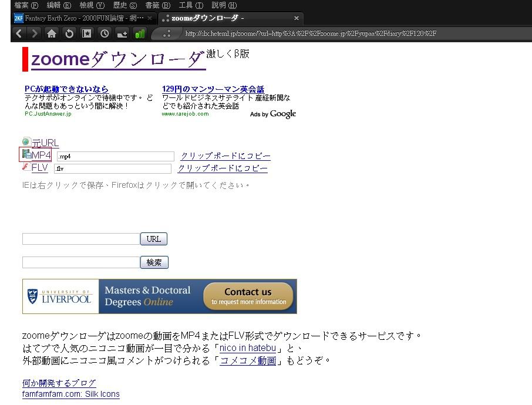Click the .mp4 URL text field
Screen dimensions: 532x405
(x=115, y=156)
